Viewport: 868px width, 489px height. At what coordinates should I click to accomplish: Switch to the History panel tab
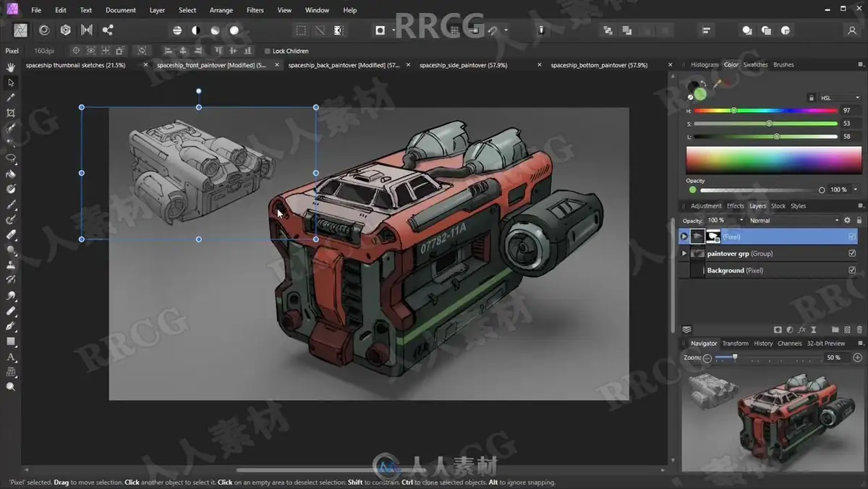coord(763,344)
